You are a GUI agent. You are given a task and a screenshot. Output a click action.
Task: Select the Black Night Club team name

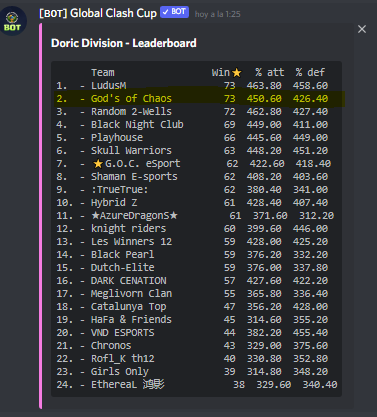(137, 124)
